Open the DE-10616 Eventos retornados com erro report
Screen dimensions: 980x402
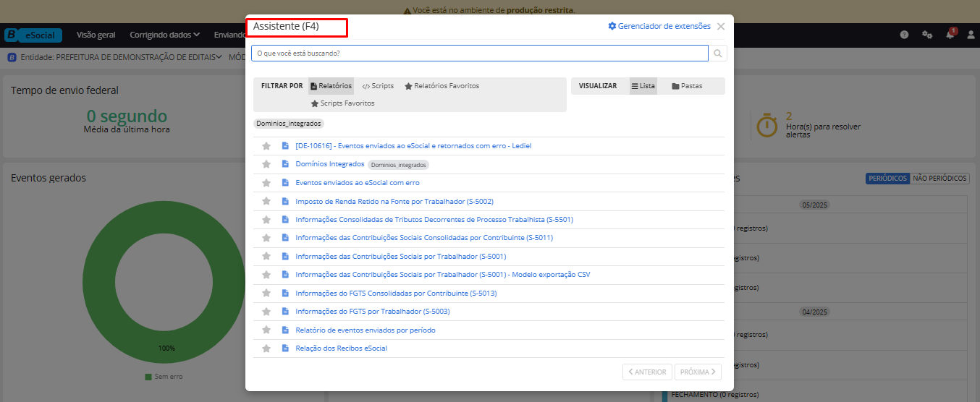[x=413, y=146]
